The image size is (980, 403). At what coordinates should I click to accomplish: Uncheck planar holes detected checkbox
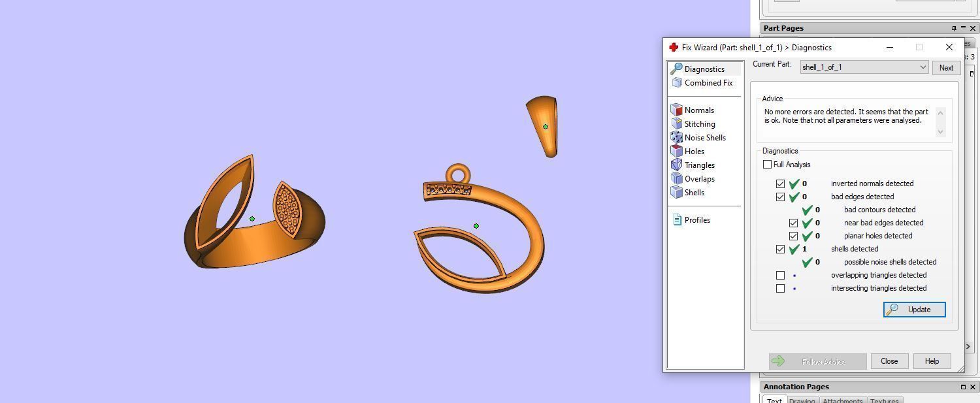[x=793, y=236]
